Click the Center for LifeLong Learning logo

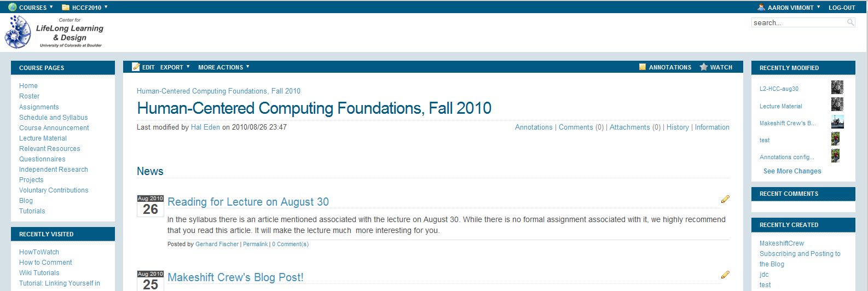pyautogui.click(x=54, y=32)
